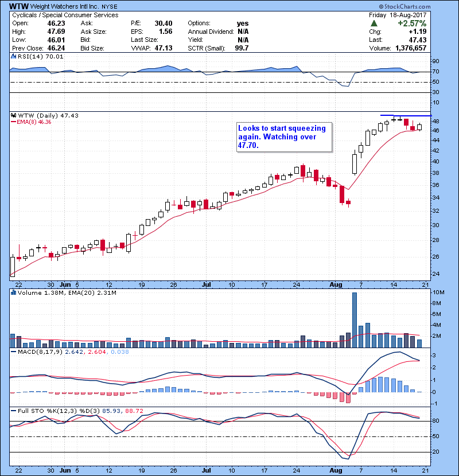Screen dimensions: 459x476
Task: Click the 10M label on volume axis
Action: click(438, 292)
